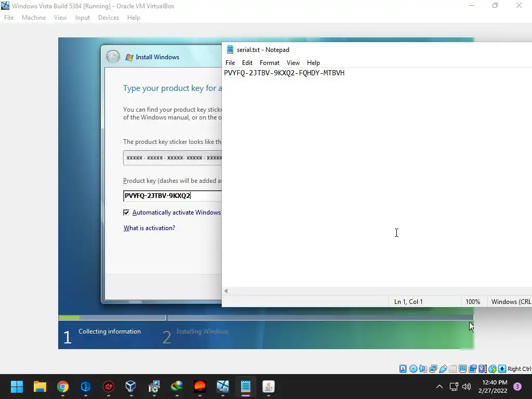The width and height of the screenshot is (532, 399).
Task: Open the blue hexagon app on the taskbar
Action: pyautogui.click(x=86, y=387)
